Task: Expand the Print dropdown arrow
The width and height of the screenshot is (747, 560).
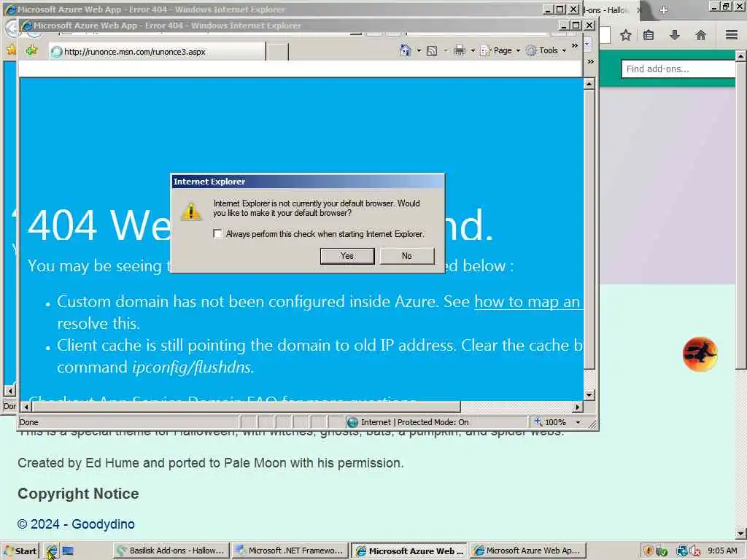Action: pyautogui.click(x=473, y=50)
